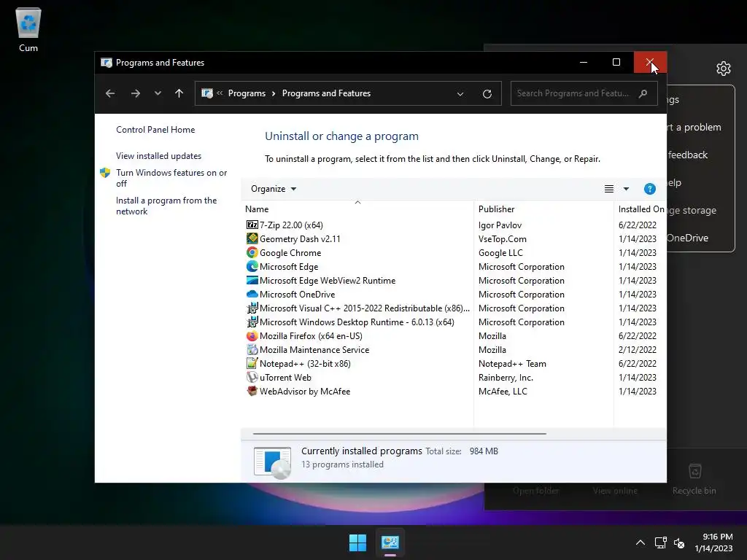Viewport: 747px width, 560px height.
Task: Sort by the Installed On column
Action: pos(640,209)
